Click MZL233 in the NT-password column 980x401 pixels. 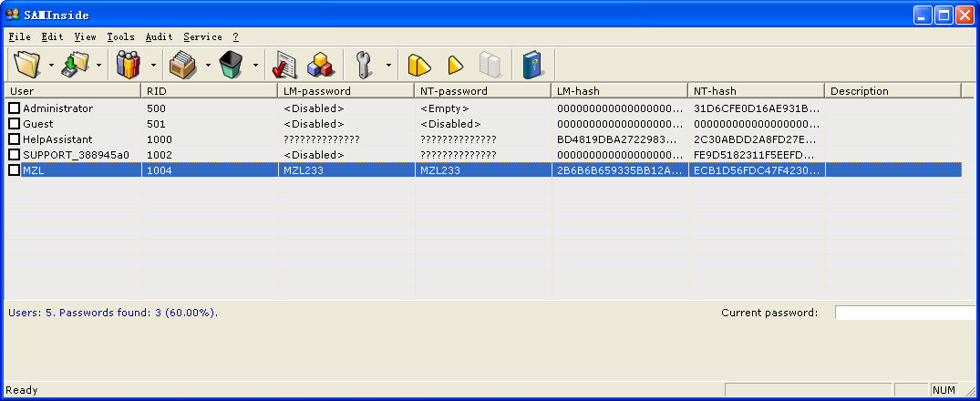[440, 170]
